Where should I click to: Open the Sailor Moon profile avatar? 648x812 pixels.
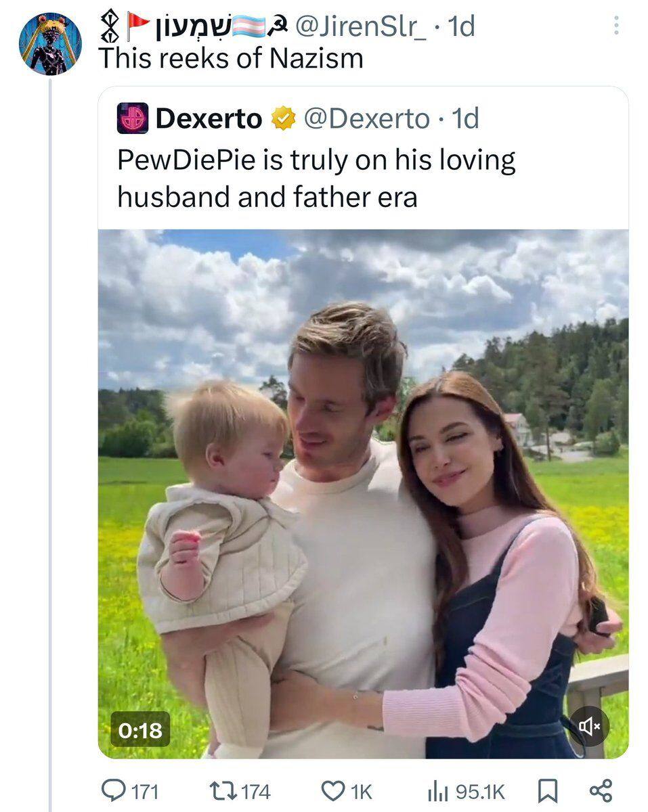coord(50,44)
